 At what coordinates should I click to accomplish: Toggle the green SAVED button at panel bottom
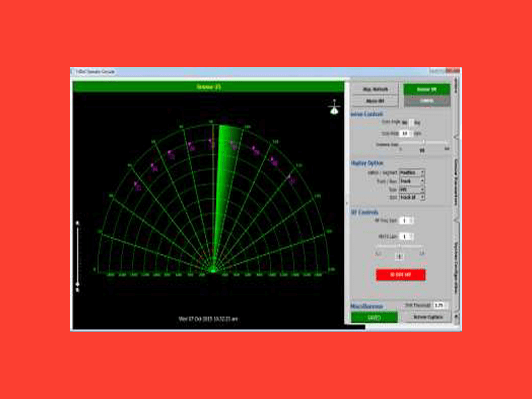374,318
